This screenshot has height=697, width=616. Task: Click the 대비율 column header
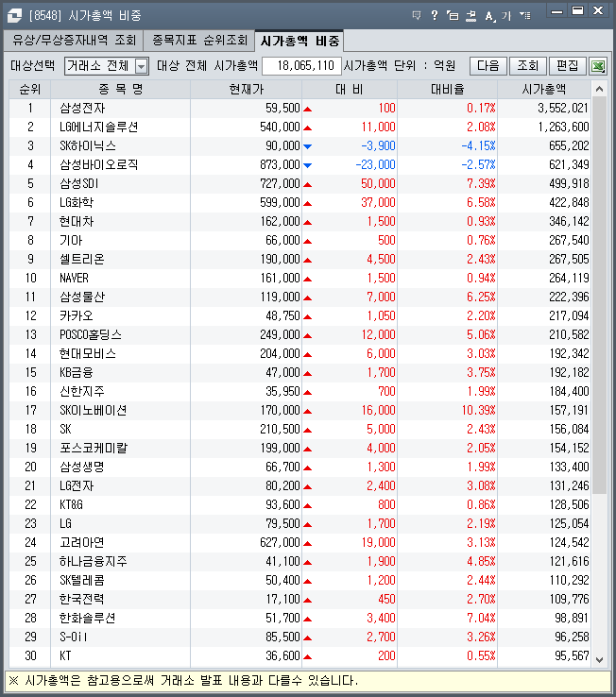448,90
